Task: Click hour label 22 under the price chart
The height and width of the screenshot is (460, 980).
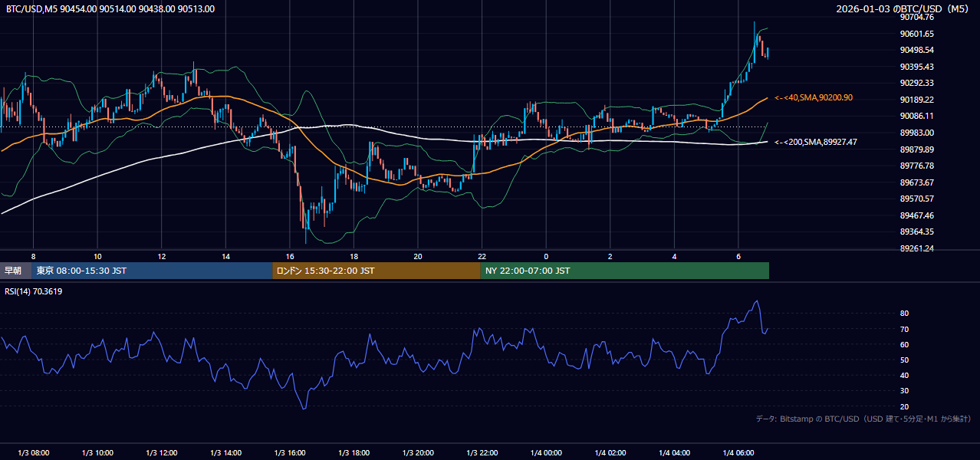Action: [x=482, y=256]
